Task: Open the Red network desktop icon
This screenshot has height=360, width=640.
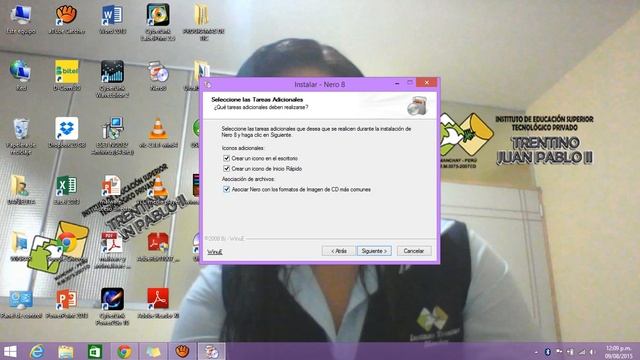Action: 21,76
